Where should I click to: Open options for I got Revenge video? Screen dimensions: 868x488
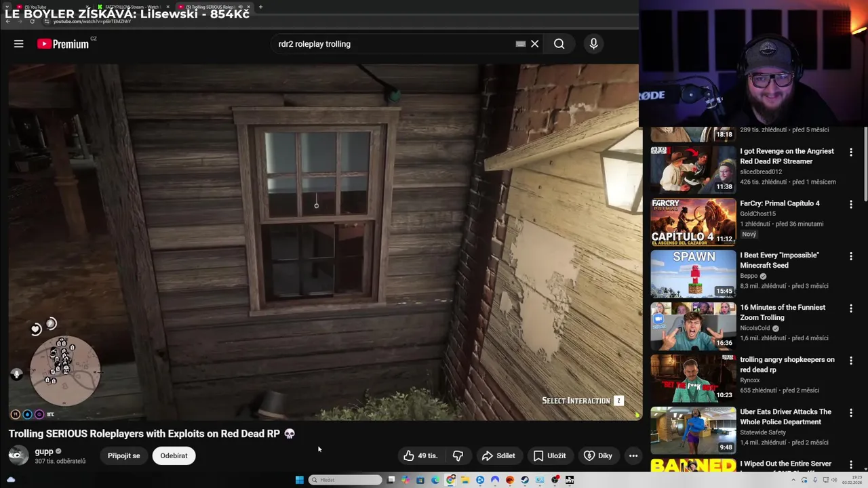(x=850, y=152)
